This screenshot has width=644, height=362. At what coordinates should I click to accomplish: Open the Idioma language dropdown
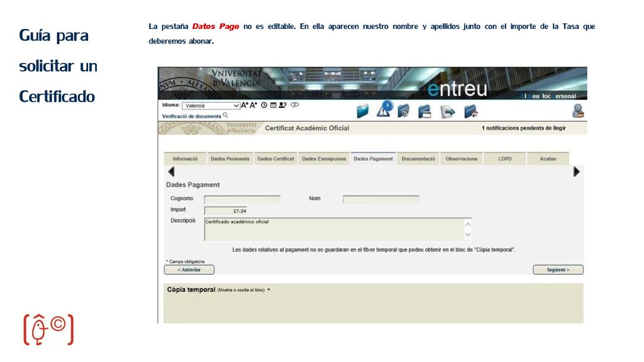click(x=211, y=106)
